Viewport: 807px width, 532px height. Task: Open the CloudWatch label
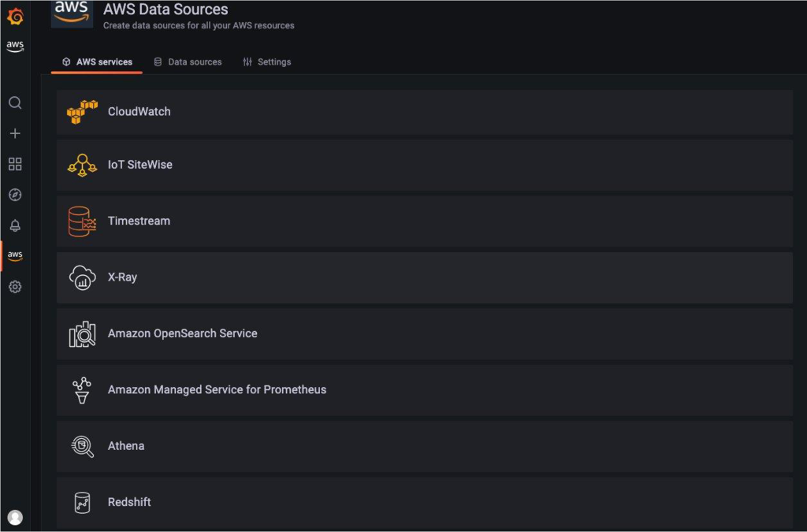pyautogui.click(x=139, y=112)
